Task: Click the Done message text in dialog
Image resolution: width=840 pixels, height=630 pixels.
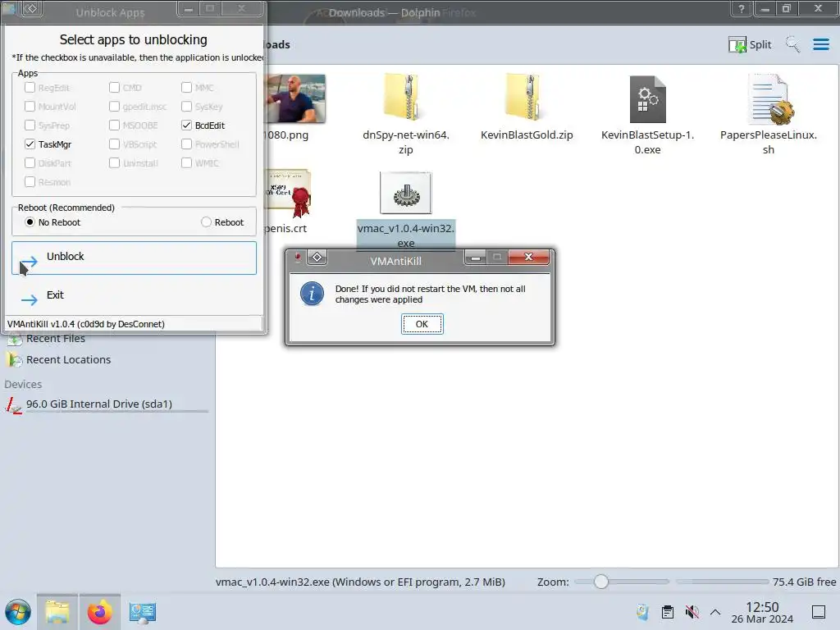Action: tap(430, 294)
